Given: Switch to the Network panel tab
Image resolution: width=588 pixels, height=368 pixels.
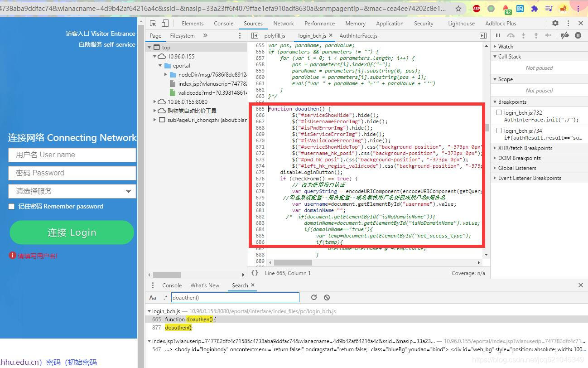Looking at the screenshot, I should pos(284,24).
